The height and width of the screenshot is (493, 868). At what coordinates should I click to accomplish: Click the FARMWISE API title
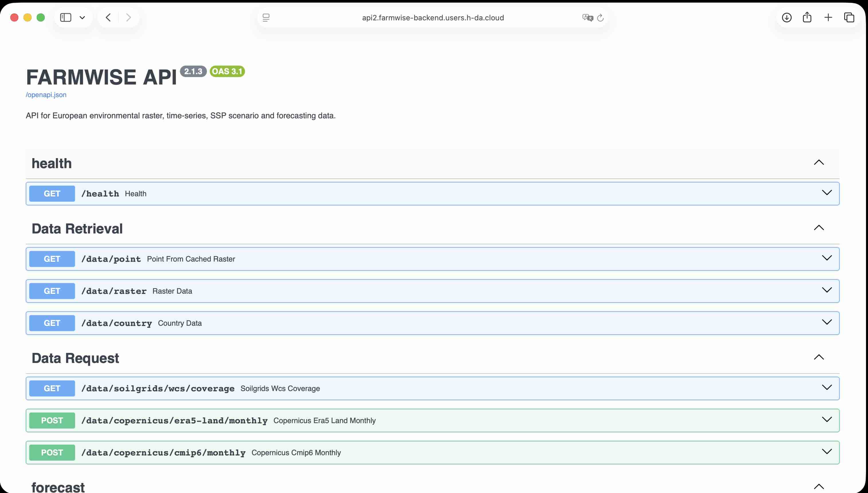102,77
